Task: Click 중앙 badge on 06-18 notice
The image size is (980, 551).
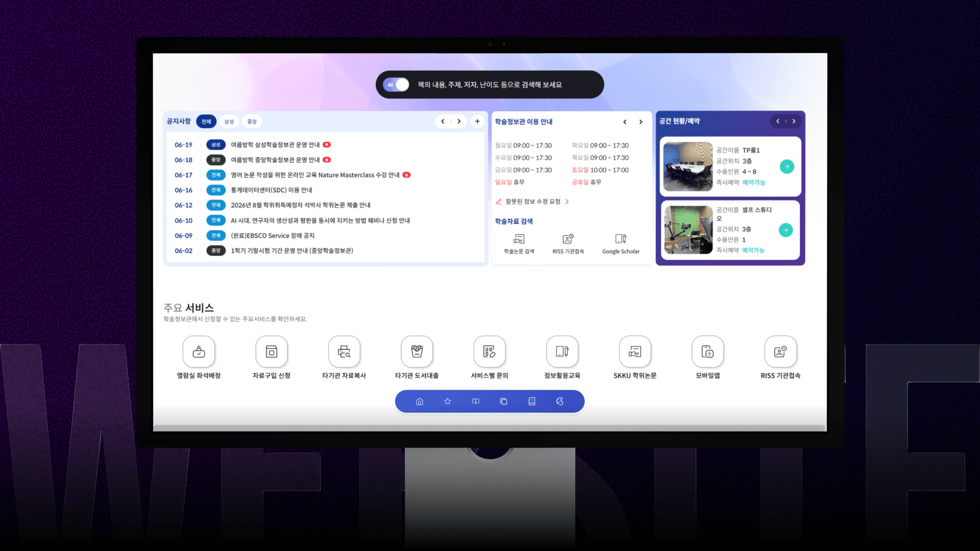Action: [x=216, y=160]
